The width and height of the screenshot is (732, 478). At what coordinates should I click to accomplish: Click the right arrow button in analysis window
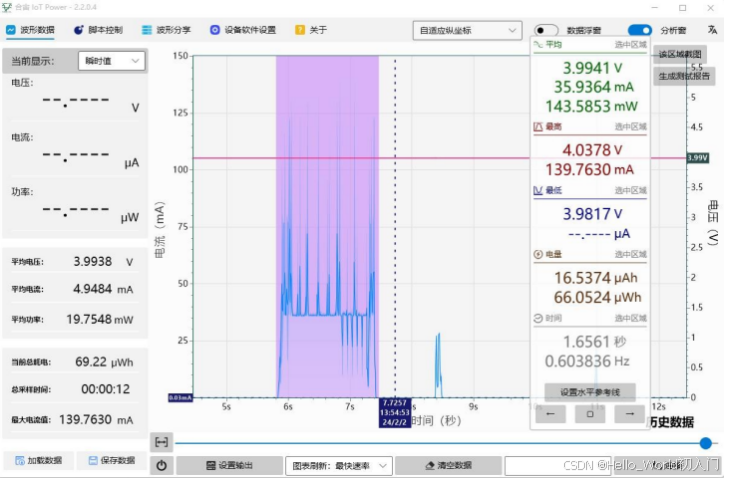(x=630, y=414)
